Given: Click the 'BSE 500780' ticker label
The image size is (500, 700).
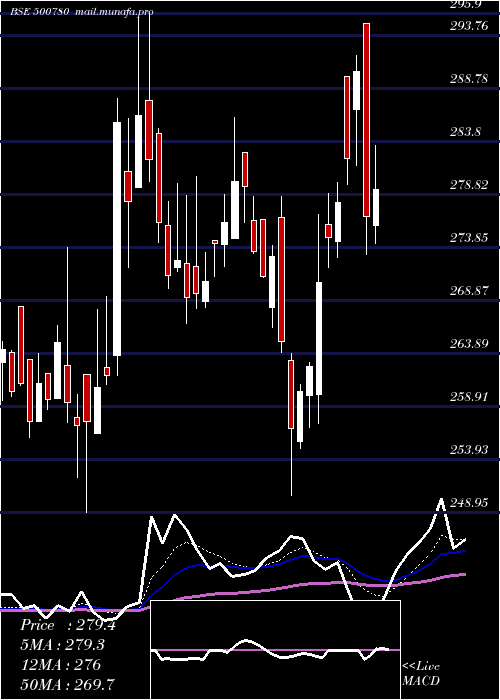Looking at the screenshot, I should [40, 12].
